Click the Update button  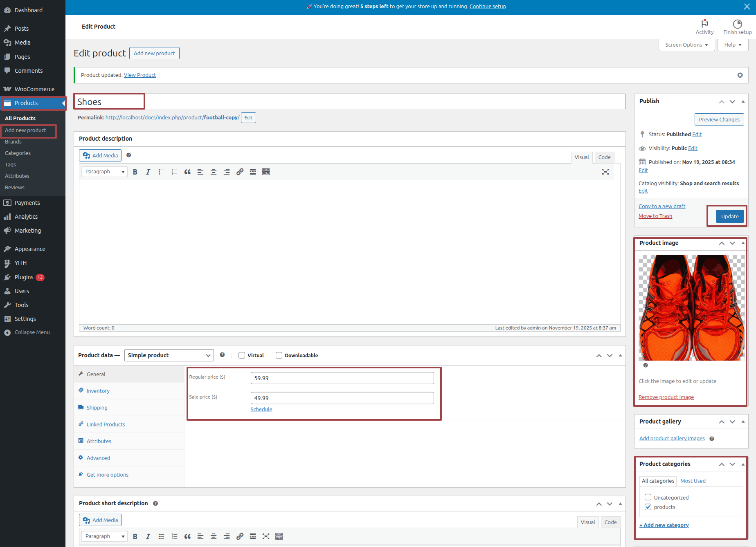click(x=729, y=217)
